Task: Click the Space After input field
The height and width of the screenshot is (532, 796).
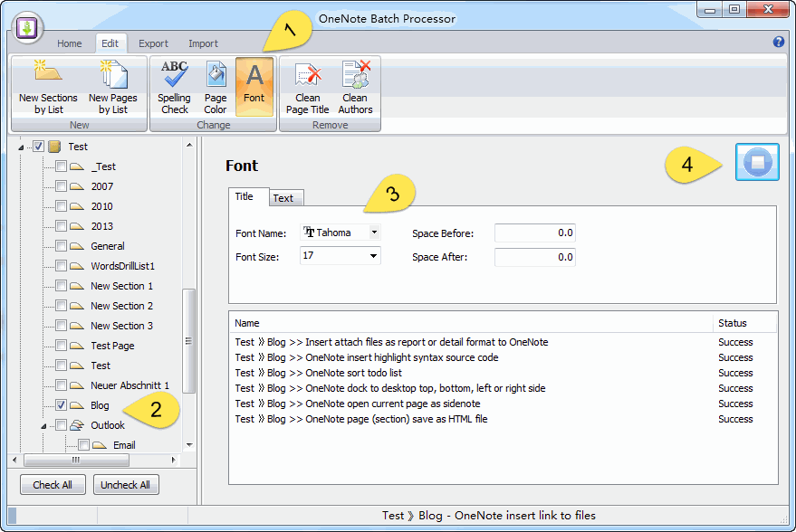Action: coord(535,257)
